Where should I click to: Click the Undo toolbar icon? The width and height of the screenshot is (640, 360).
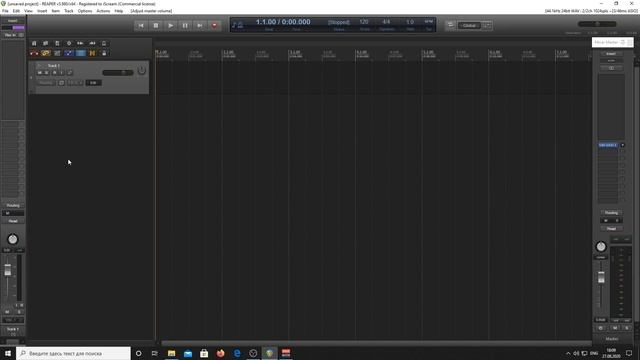tap(80, 43)
